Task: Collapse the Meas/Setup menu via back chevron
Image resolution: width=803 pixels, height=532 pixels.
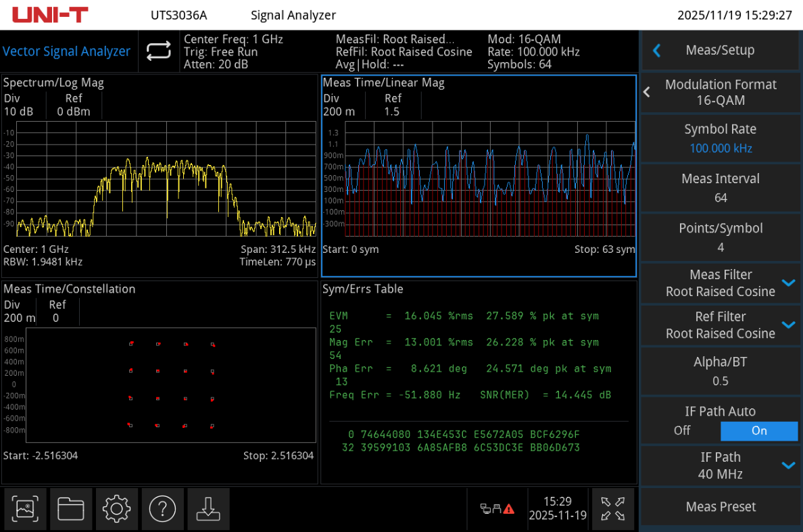Action: coord(656,49)
